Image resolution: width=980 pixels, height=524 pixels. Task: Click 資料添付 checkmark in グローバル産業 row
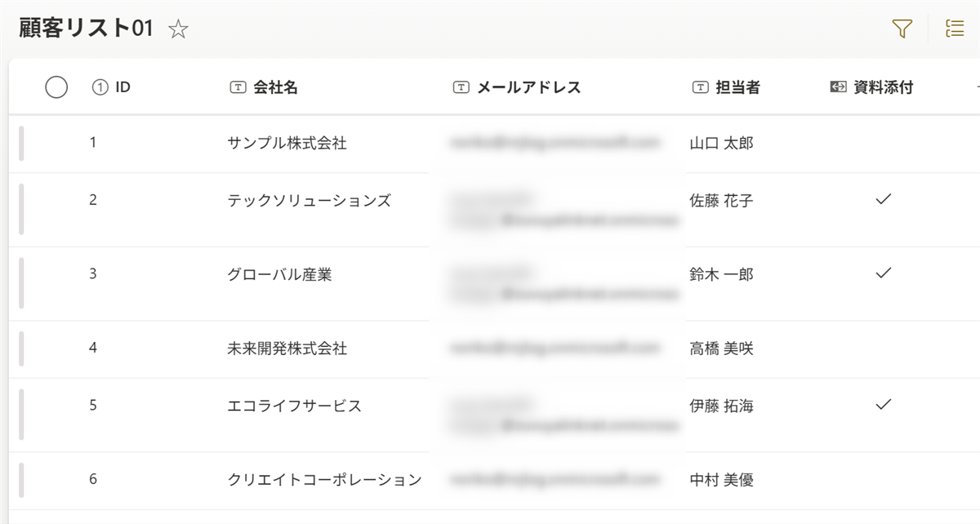coord(882,273)
